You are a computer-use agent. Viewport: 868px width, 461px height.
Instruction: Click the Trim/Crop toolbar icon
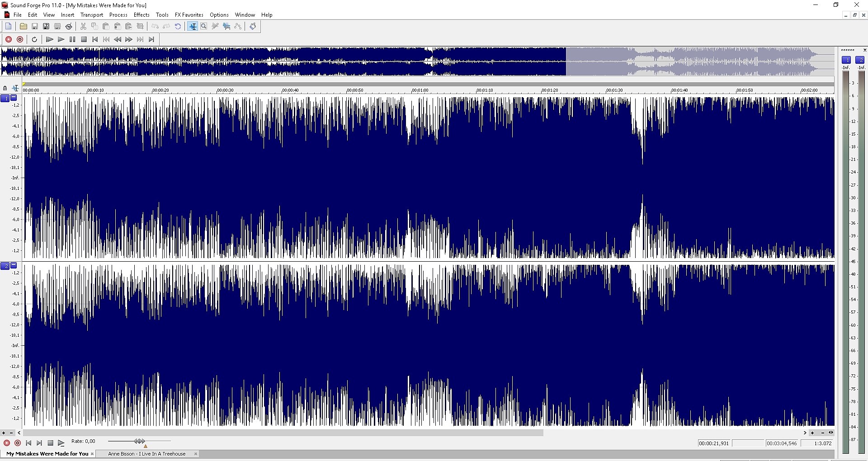click(x=140, y=26)
